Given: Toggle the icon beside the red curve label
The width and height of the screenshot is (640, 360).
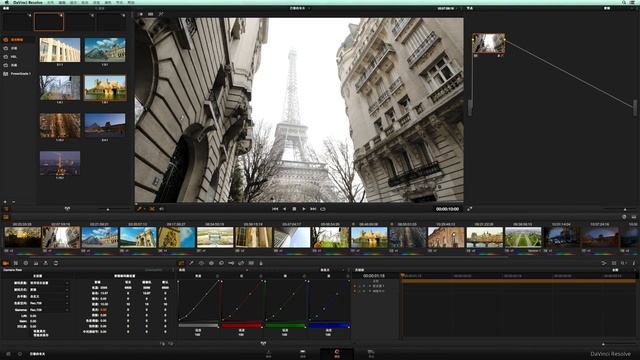Looking at the screenshot, I should 261,276.
